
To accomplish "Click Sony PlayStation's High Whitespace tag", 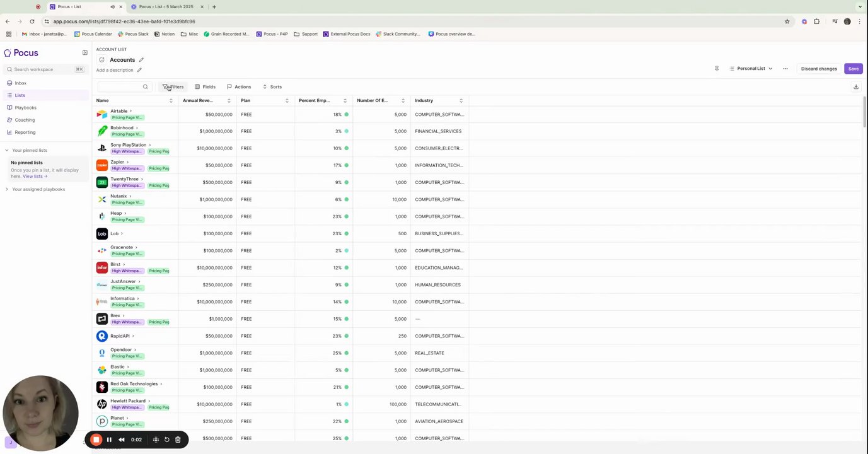I will [x=127, y=151].
